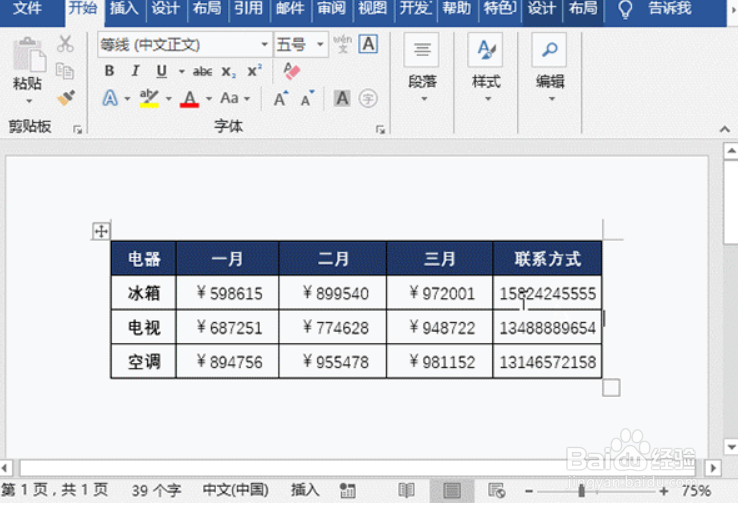Viewport: 738px width, 508px height.
Task: Open the Paste options dropdown arrow
Action: click(29, 101)
